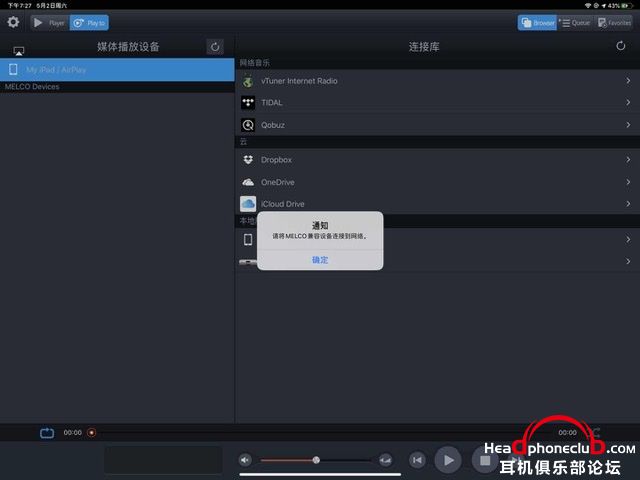Switch to the Play to tab
The width and height of the screenshot is (640, 480).
[x=89, y=23]
